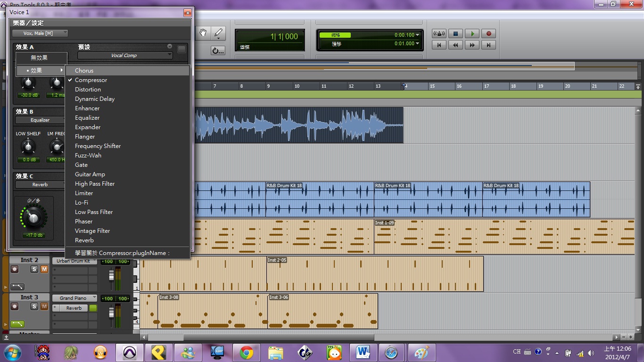This screenshot has width=644, height=362.
Task: Expand the Vocal Comp preset dropdown
Action: click(125, 56)
